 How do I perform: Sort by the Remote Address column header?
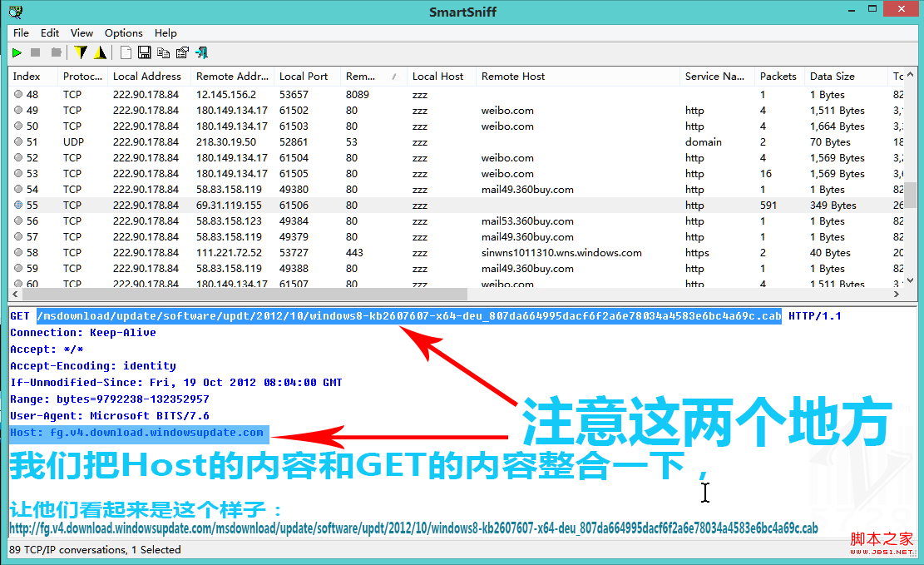[232, 76]
